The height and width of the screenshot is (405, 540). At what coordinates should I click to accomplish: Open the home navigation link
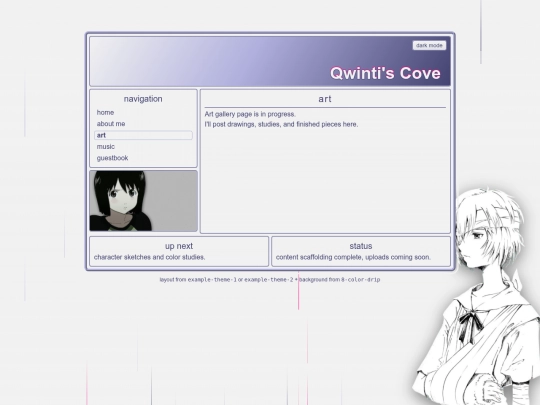click(105, 113)
